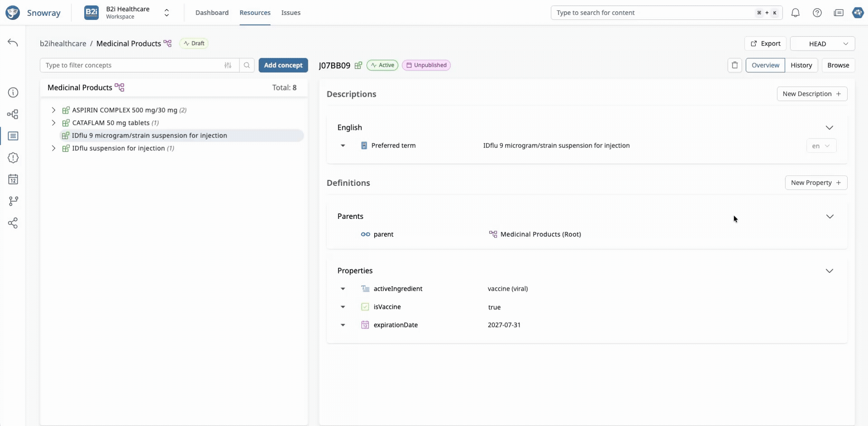Collapse the Properties section

coord(829,271)
